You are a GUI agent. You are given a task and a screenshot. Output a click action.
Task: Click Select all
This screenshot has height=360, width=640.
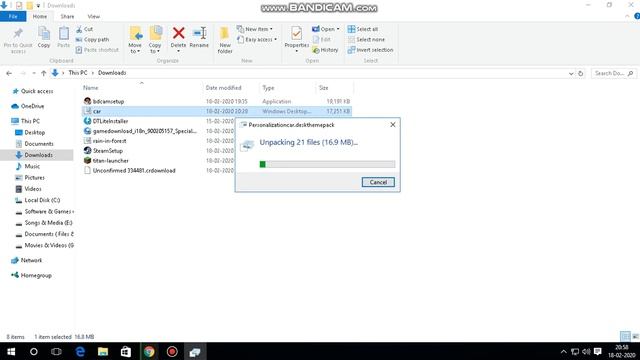point(363,29)
